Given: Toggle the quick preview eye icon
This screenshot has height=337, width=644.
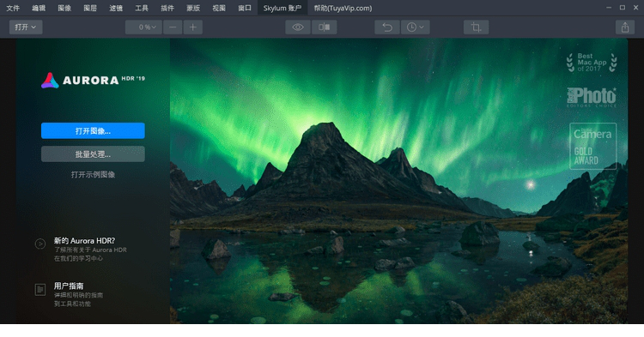Looking at the screenshot, I should click(x=298, y=27).
